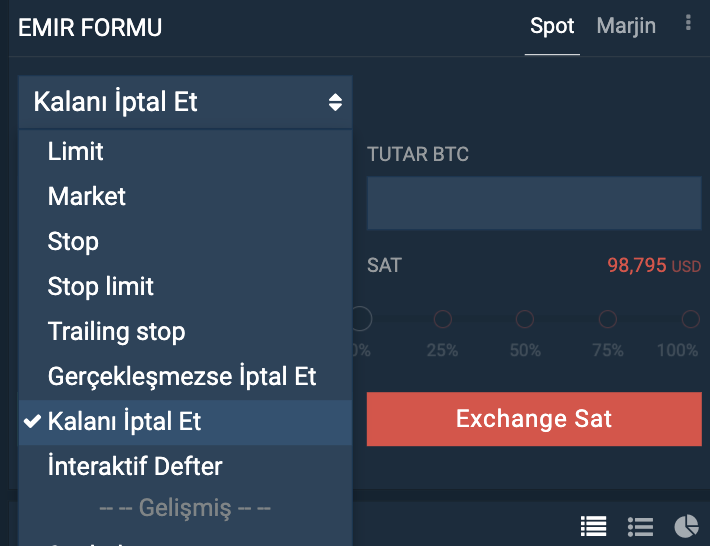Select the bulleted list view icon

pos(640,527)
